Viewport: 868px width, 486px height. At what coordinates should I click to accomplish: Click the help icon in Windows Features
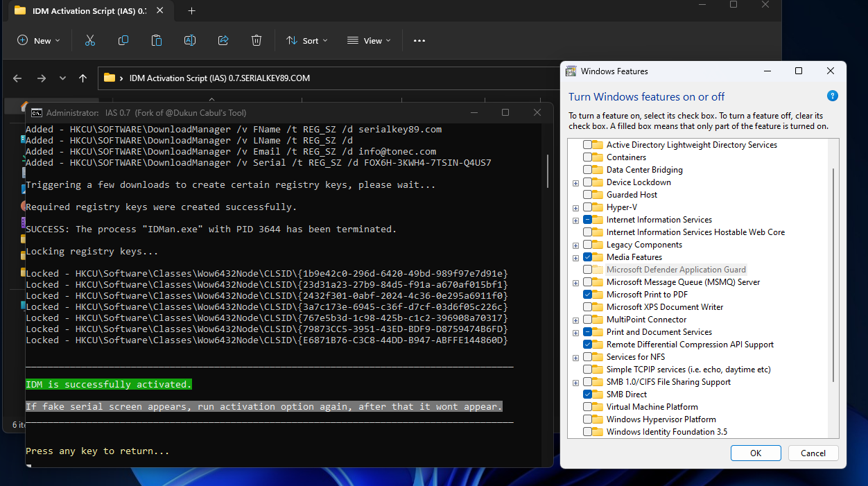pos(833,96)
